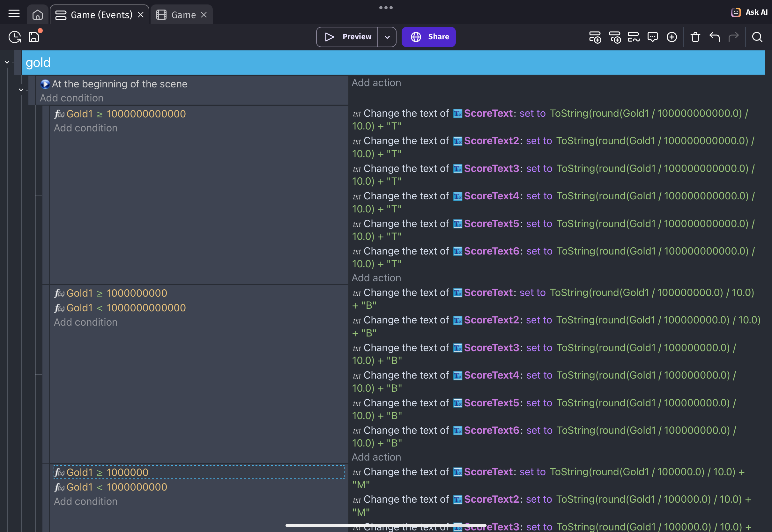Undo the last change
The image size is (772, 532).
coord(714,37)
